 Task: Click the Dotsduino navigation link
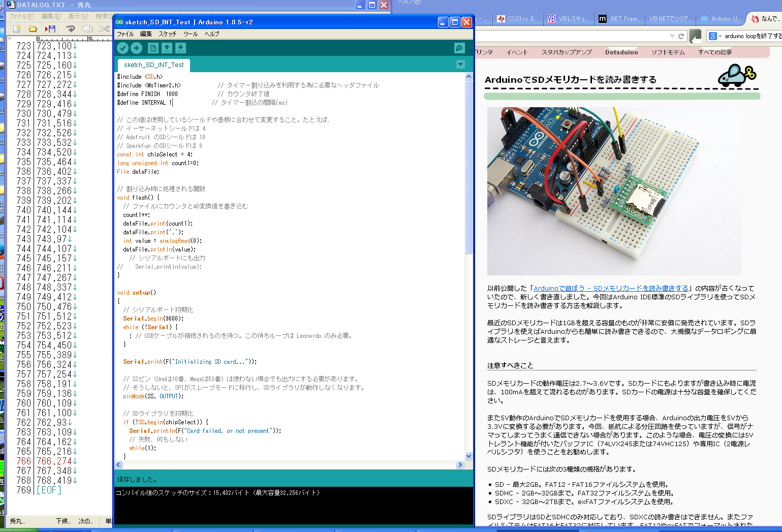[621, 52]
